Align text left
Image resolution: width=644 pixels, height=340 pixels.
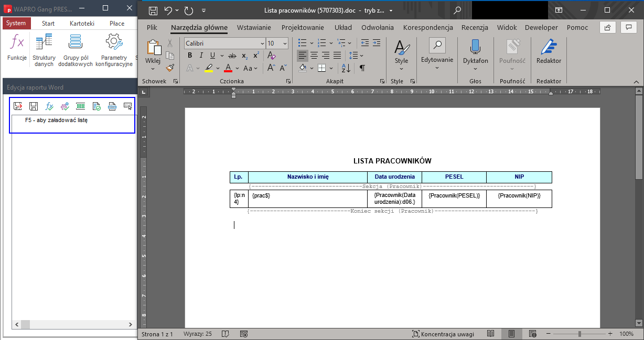click(x=303, y=56)
